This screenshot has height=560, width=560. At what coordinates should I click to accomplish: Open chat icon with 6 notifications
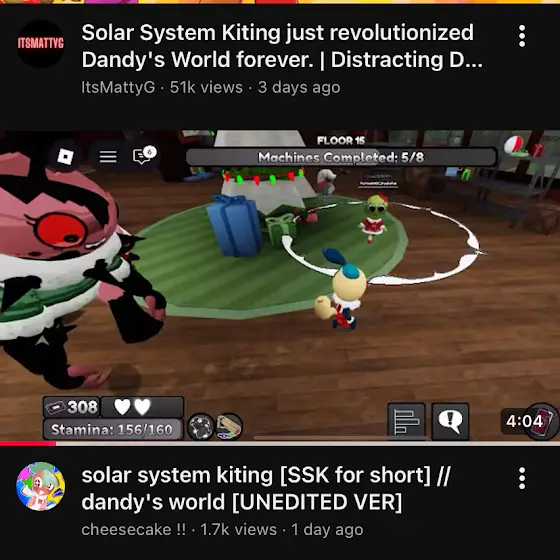[144, 155]
